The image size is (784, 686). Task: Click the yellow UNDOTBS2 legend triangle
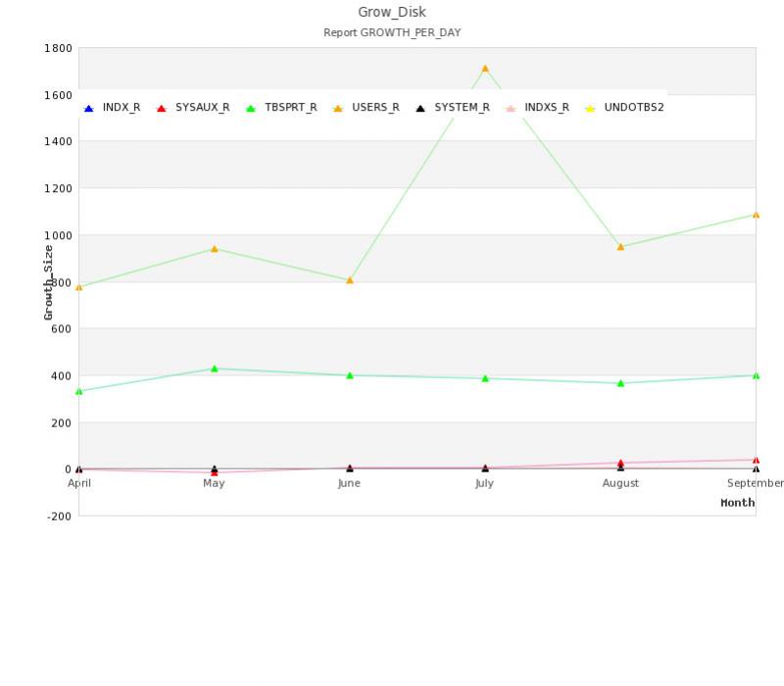click(590, 109)
